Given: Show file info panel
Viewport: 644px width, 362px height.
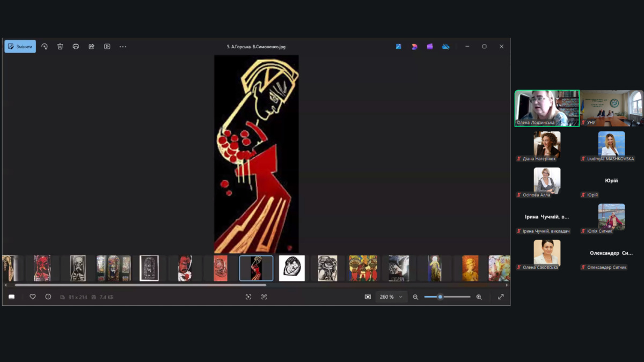Looking at the screenshot, I should tap(48, 297).
